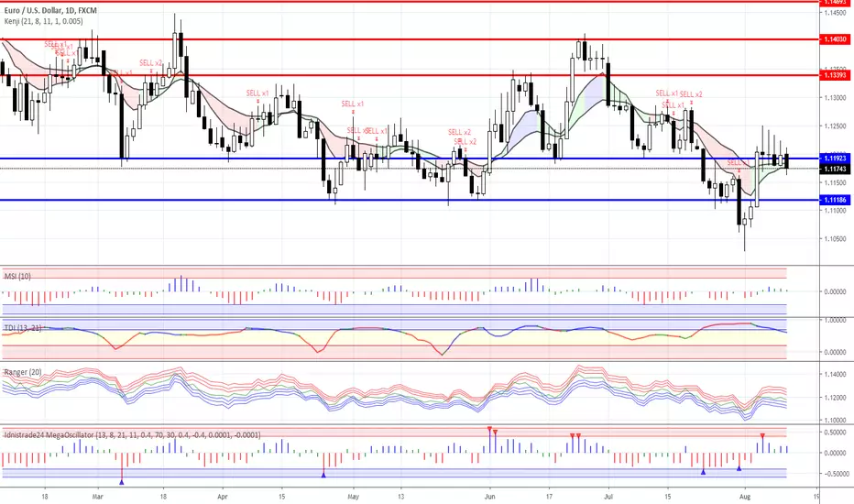
Task: Click the SELL x2 signal in mid-March
Action: 151,62
